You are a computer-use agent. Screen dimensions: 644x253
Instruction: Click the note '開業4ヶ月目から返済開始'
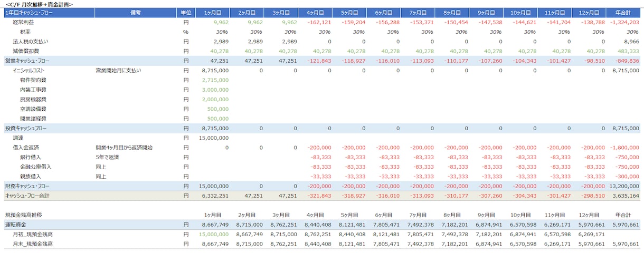tap(124, 148)
